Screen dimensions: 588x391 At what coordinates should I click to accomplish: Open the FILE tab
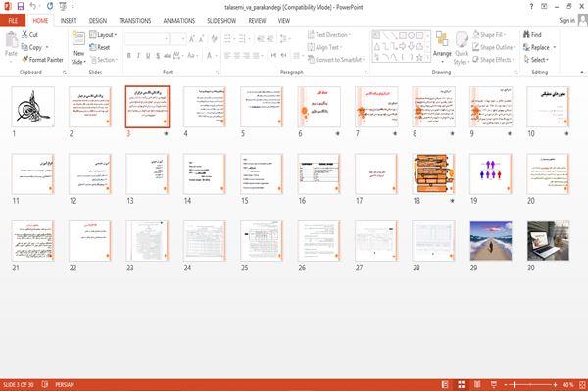[13, 21]
